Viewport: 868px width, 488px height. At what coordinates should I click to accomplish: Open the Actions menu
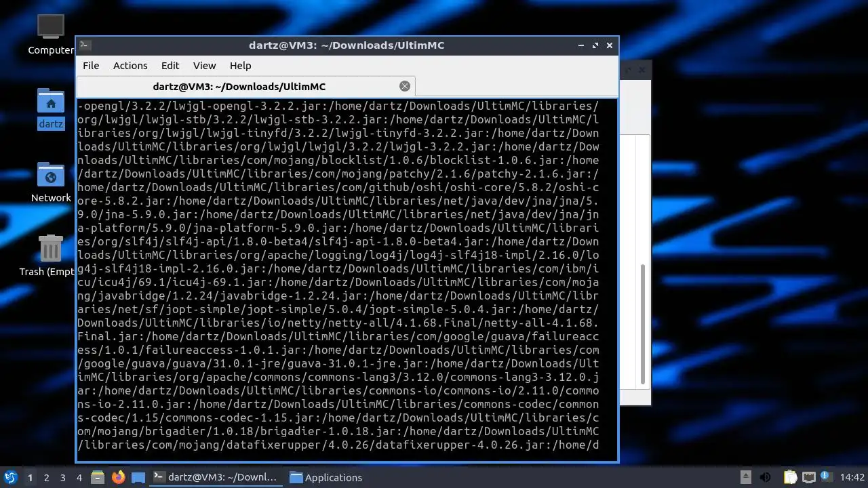(x=130, y=66)
